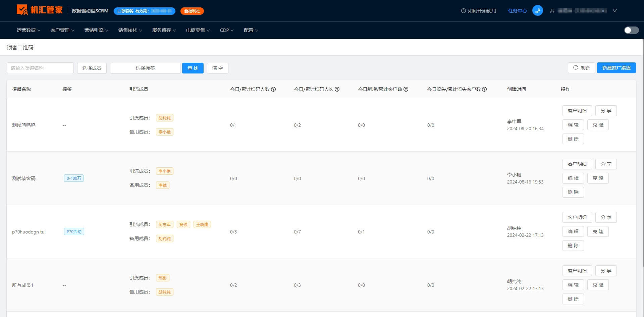Click the orange 福利社 badge
The width and height of the screenshot is (644, 317).
pos(192,11)
